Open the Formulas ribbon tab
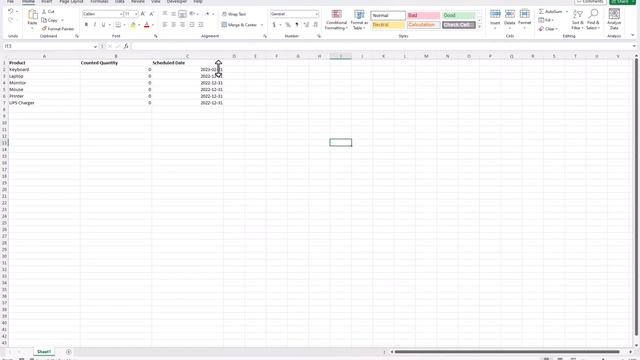 point(99,2)
